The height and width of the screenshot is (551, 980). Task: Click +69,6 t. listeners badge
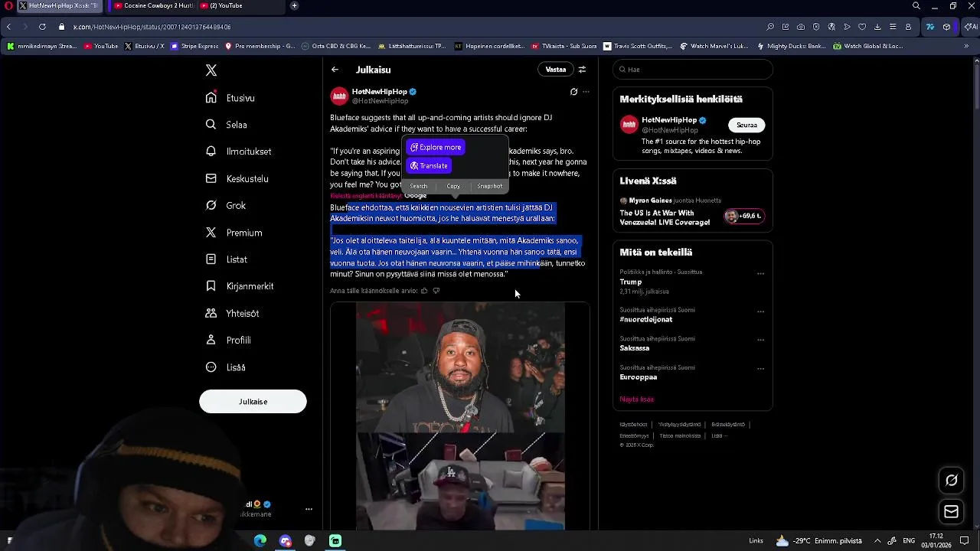[743, 216]
